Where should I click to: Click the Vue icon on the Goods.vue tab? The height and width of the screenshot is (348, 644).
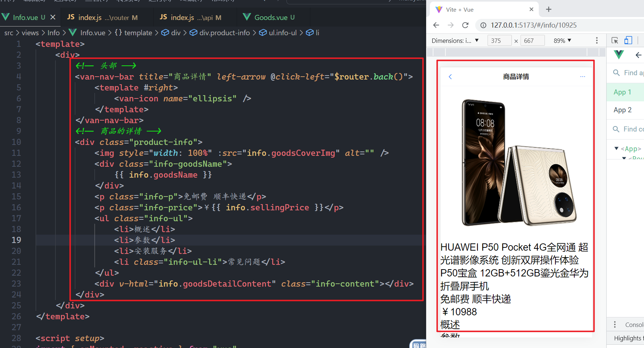tap(247, 17)
